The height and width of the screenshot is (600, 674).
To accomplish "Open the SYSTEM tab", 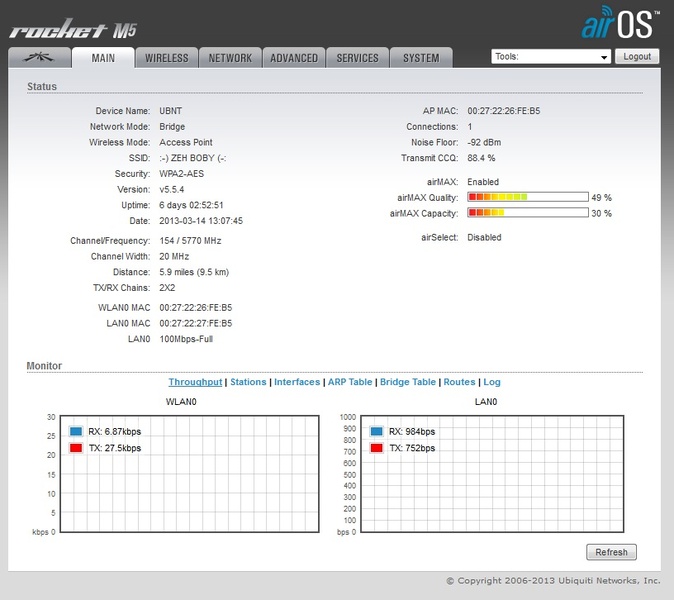I will tap(421, 58).
